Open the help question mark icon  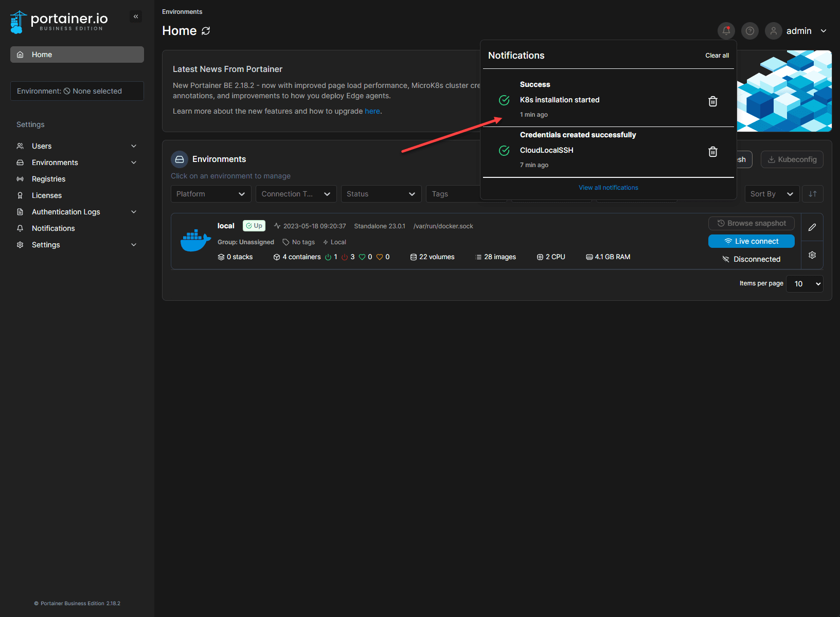(x=749, y=31)
